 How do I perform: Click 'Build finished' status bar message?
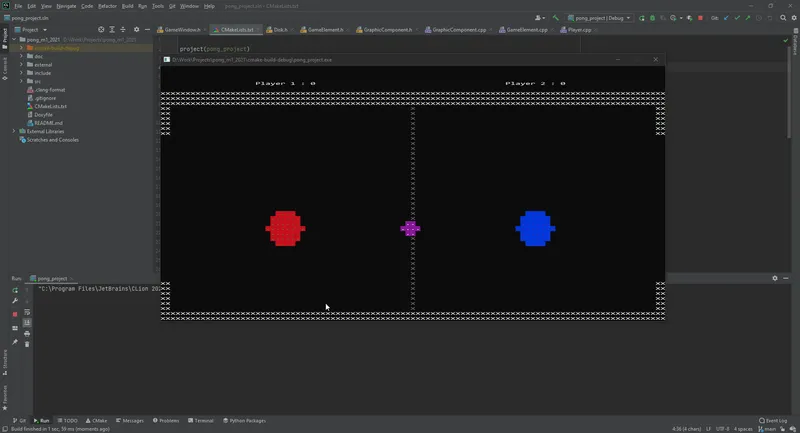point(60,429)
